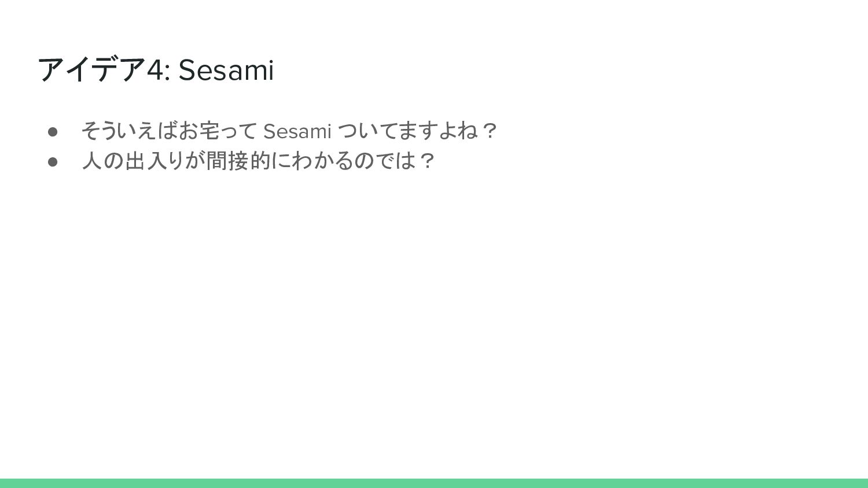The height and width of the screenshot is (488, 868).
Task: Click the question mark ending the first bullet
Action: [x=490, y=131]
